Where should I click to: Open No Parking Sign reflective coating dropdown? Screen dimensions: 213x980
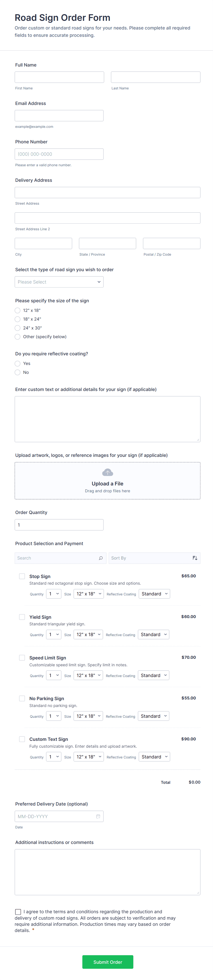coord(153,716)
